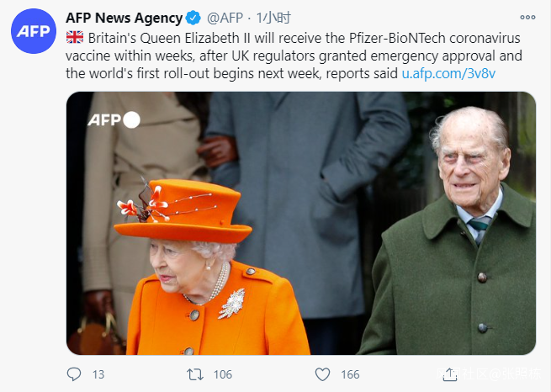The width and height of the screenshot is (551, 392).
Task: Share the tweet via share icon
Action: click(x=449, y=373)
